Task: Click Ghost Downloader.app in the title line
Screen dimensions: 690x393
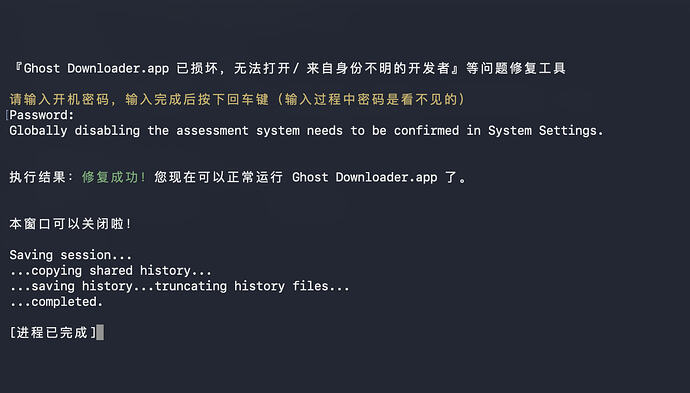Action: pos(96,69)
